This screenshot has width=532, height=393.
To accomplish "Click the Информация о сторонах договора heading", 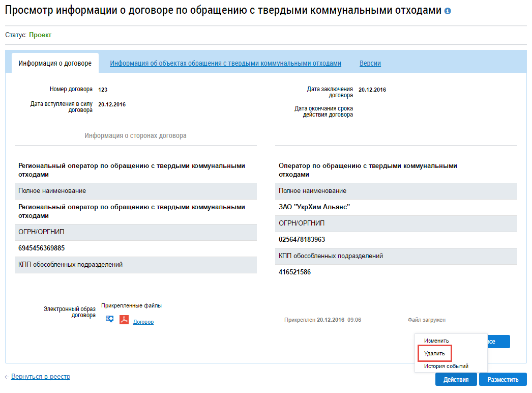I will click(135, 135).
